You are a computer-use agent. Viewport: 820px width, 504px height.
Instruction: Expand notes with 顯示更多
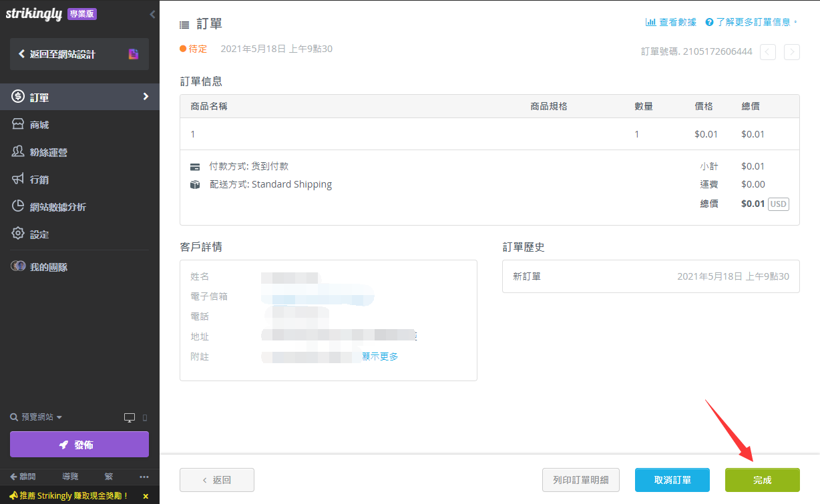click(380, 356)
